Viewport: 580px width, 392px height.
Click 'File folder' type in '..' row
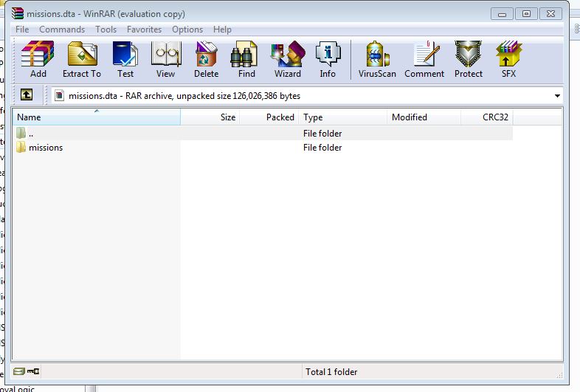(322, 134)
